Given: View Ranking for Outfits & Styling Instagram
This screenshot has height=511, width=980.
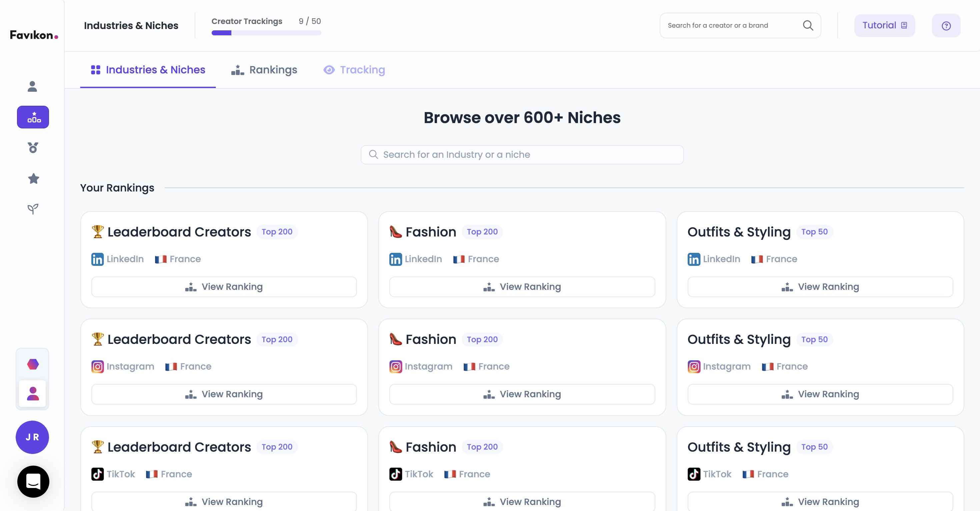Looking at the screenshot, I should coord(820,394).
